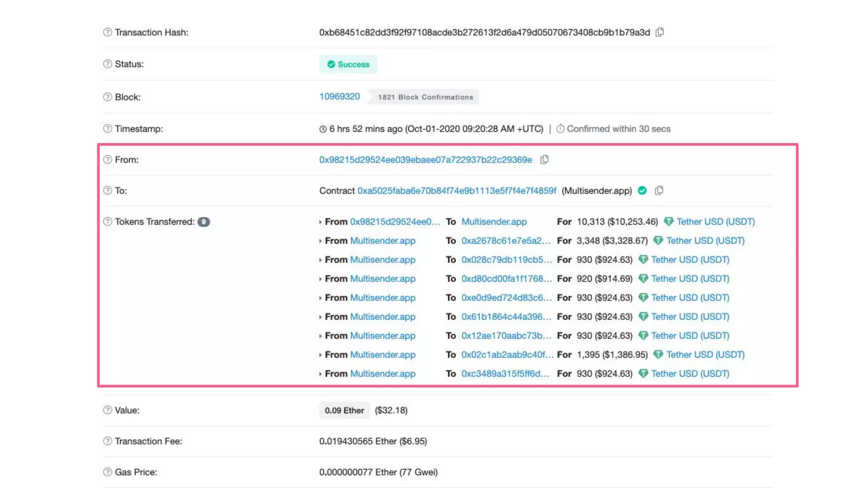Screen dimensions: 868x488
Task: Expand the 3,348 USDT transfer row arrow
Action: [320, 241]
